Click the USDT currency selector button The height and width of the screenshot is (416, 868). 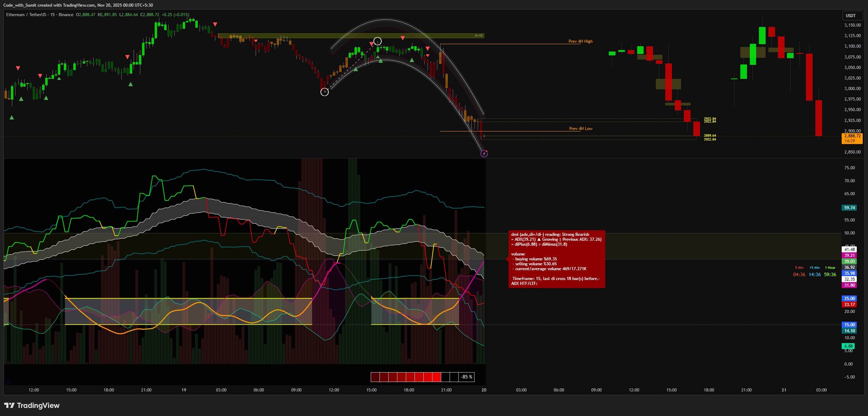(850, 15)
